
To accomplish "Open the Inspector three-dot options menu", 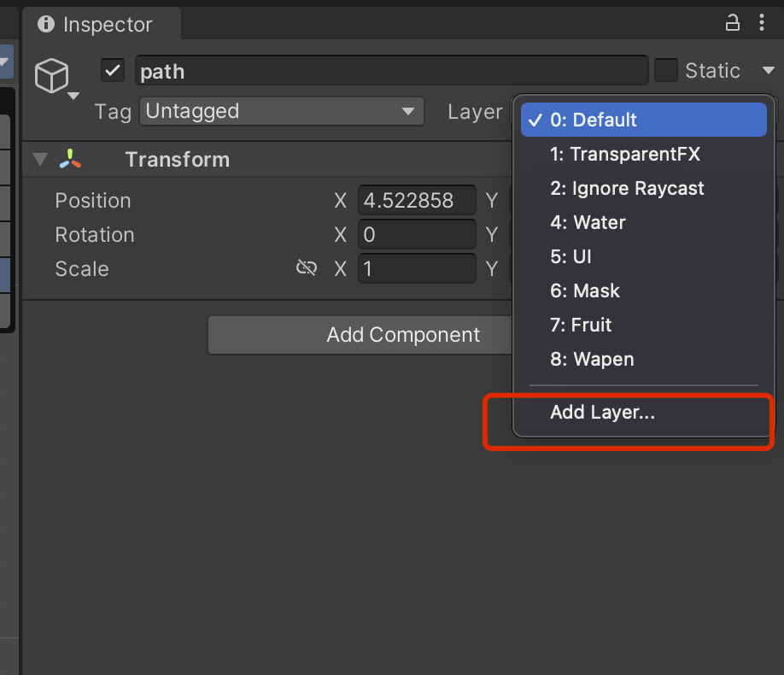I will (x=761, y=23).
